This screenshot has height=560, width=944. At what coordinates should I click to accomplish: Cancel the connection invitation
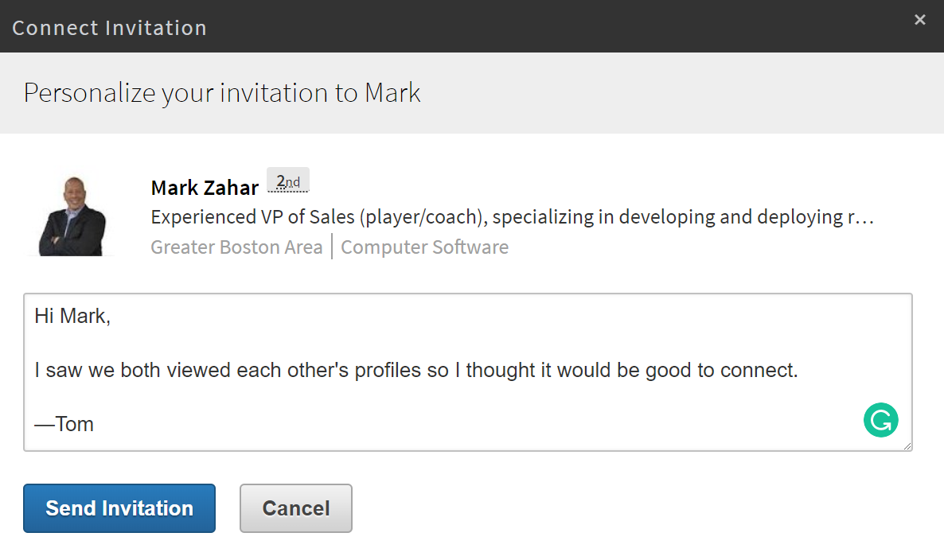pyautogui.click(x=296, y=508)
